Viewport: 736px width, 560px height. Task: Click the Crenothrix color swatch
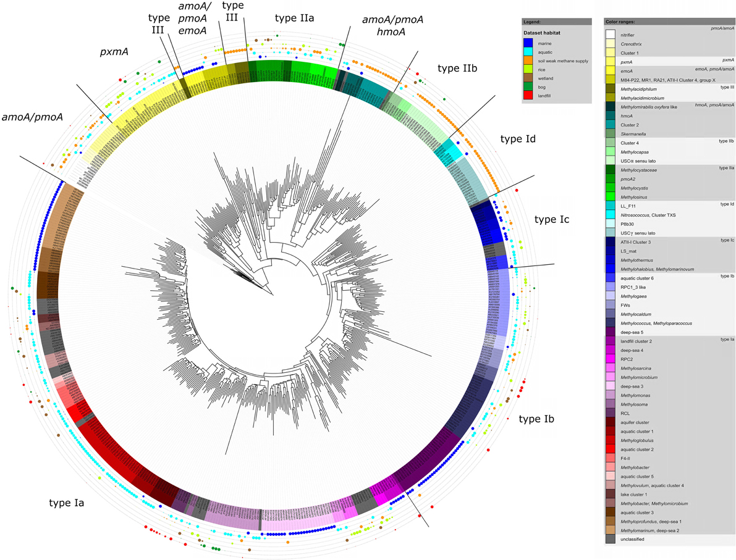(x=610, y=44)
